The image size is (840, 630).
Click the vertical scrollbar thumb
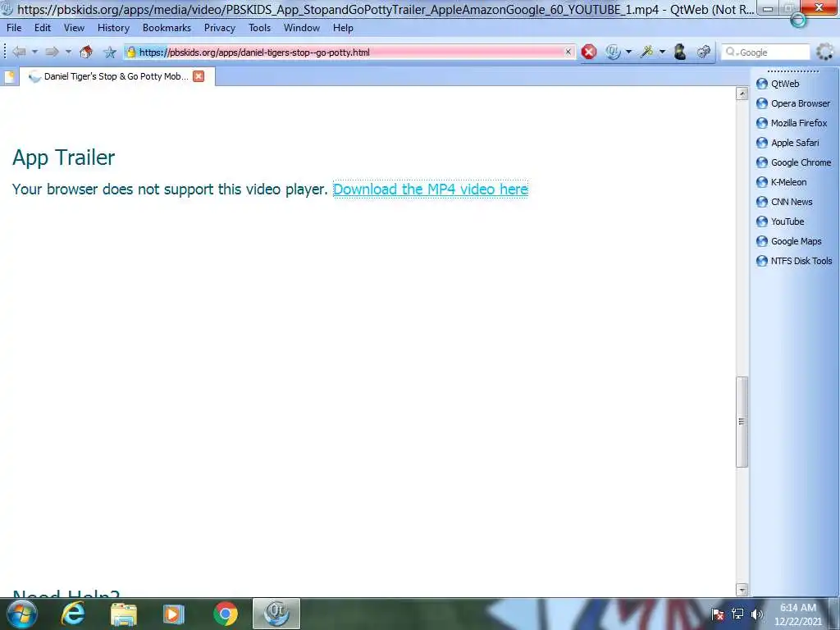742,422
